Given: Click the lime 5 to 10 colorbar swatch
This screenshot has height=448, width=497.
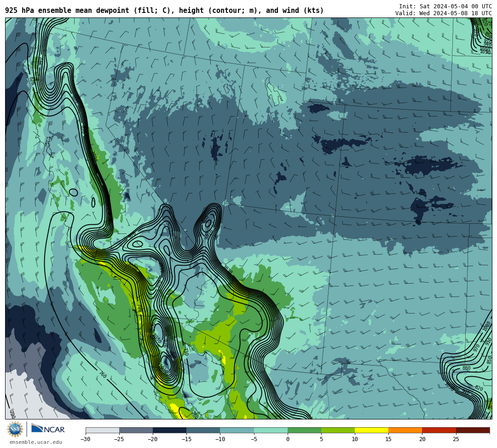Looking at the screenshot, I should [x=338, y=430].
